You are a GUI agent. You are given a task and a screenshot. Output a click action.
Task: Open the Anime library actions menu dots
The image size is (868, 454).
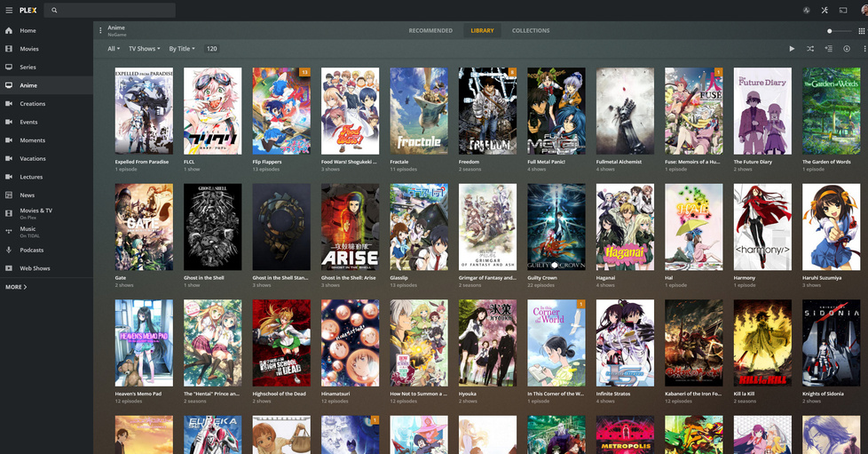click(x=100, y=30)
